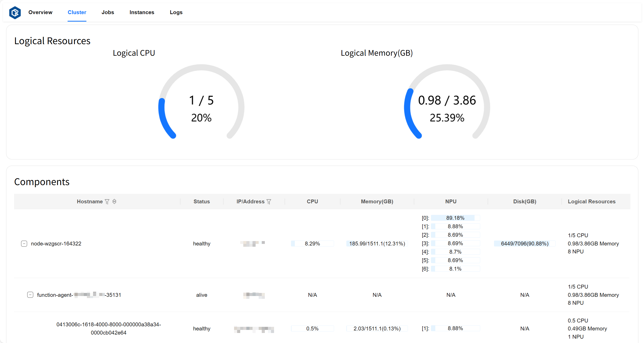Click the 185.99/1511.1 memory usage bar
This screenshot has width=644, height=343.
(377, 244)
